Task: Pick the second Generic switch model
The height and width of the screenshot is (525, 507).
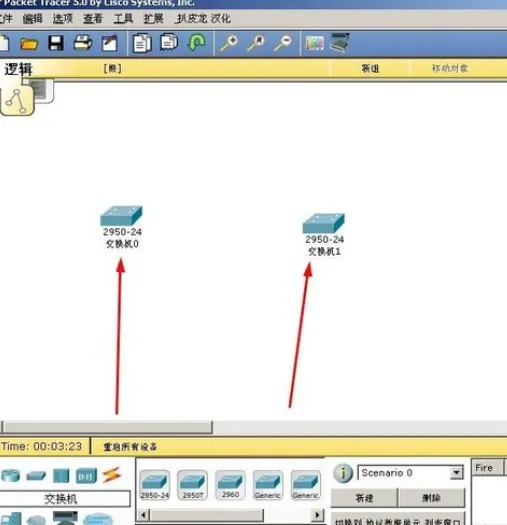Action: (305, 484)
